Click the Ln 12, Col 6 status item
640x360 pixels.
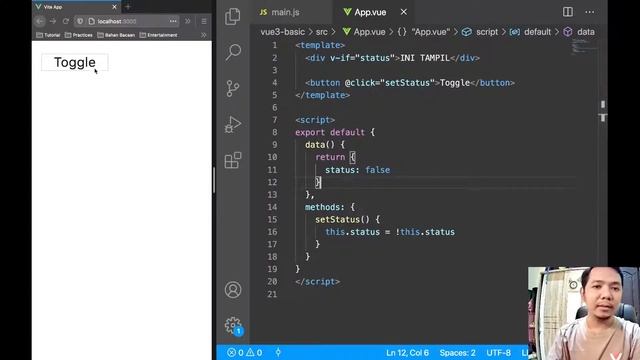[x=407, y=353]
